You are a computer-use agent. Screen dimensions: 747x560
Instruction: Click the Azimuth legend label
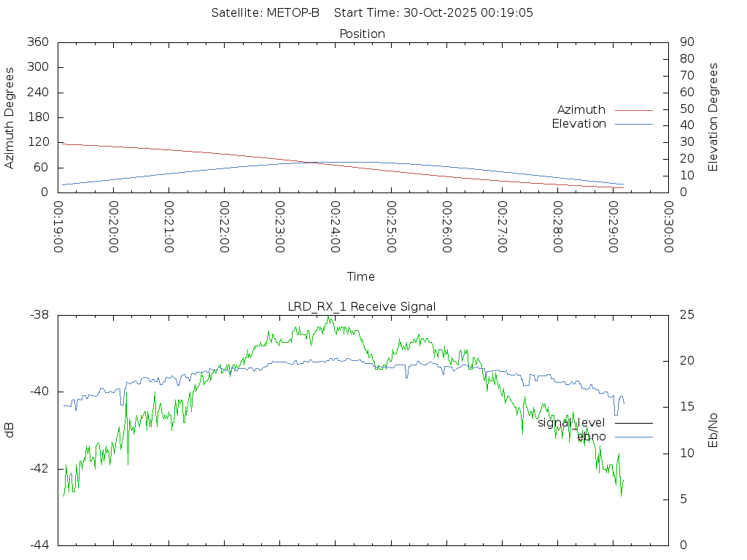pos(581,110)
